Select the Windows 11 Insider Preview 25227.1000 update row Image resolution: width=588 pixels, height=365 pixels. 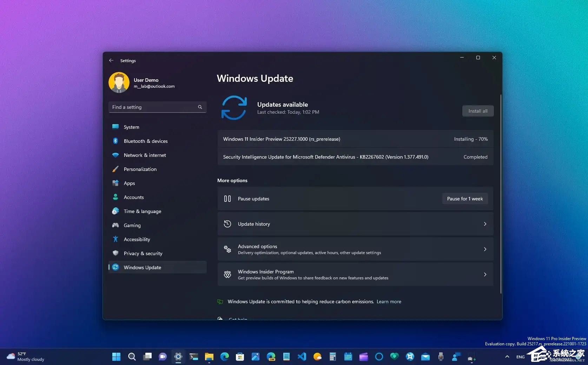(x=355, y=139)
